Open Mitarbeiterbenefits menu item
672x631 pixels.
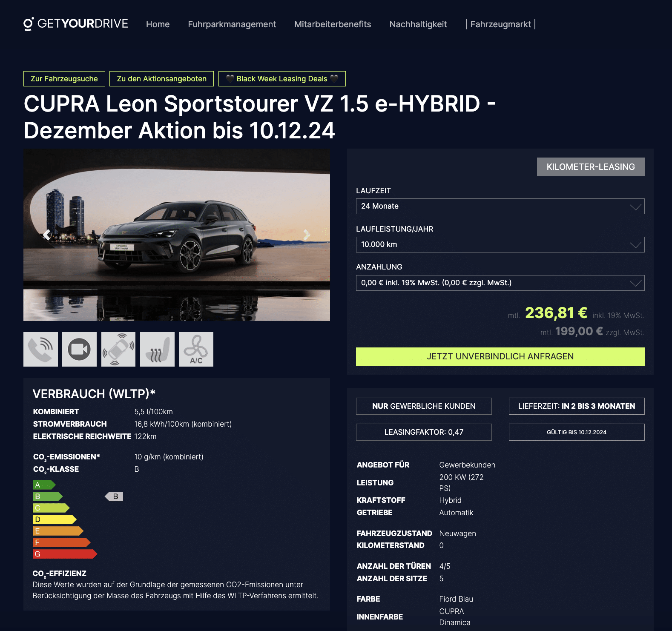pyautogui.click(x=333, y=24)
